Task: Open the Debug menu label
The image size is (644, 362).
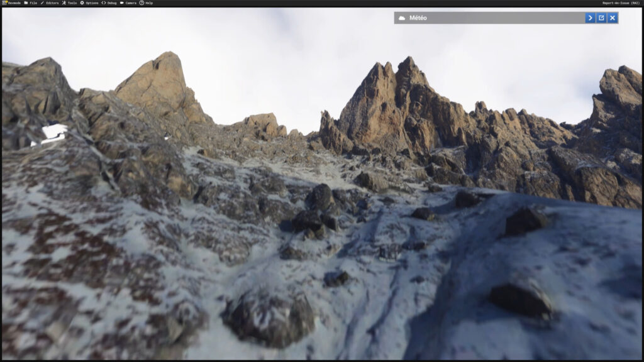Action: (112, 3)
